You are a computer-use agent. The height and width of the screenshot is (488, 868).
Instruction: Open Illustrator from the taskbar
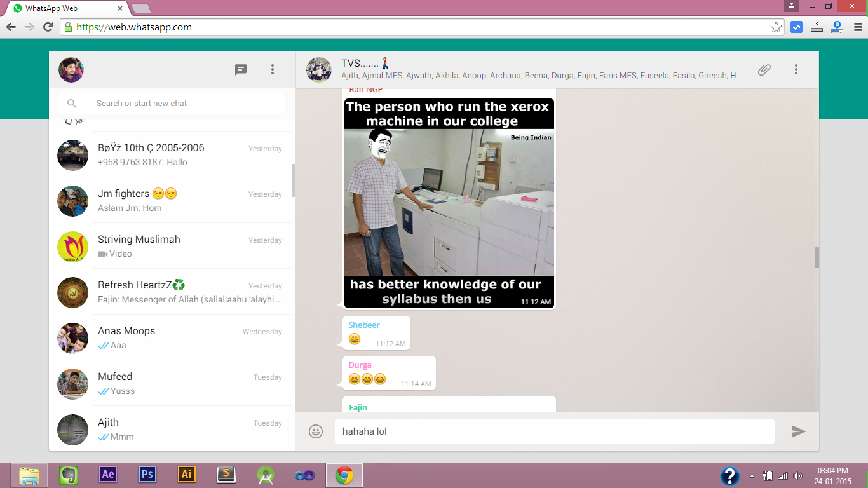[186, 473]
